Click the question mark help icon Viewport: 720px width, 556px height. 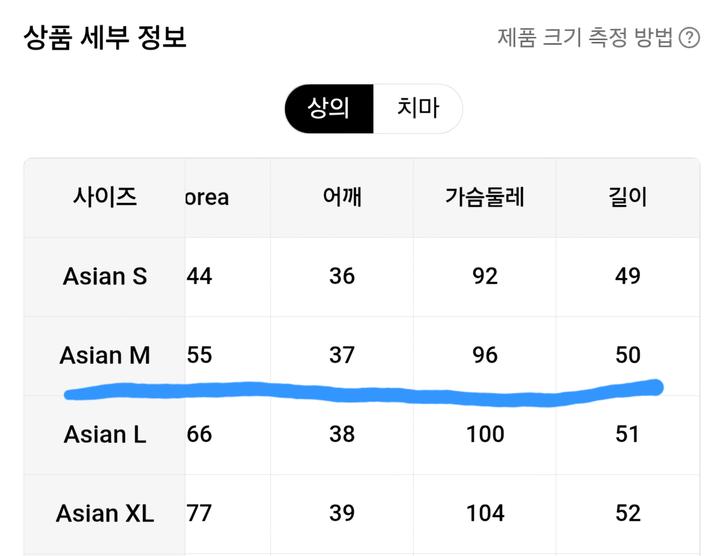point(689,38)
